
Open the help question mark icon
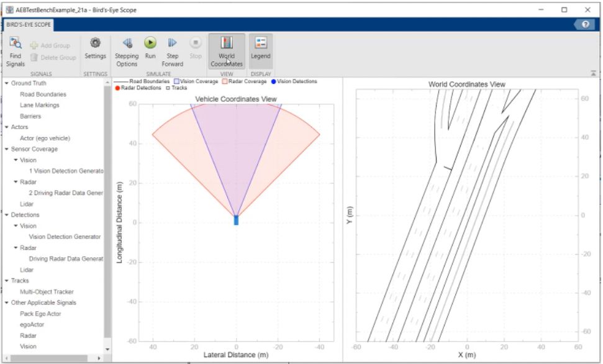(585, 24)
